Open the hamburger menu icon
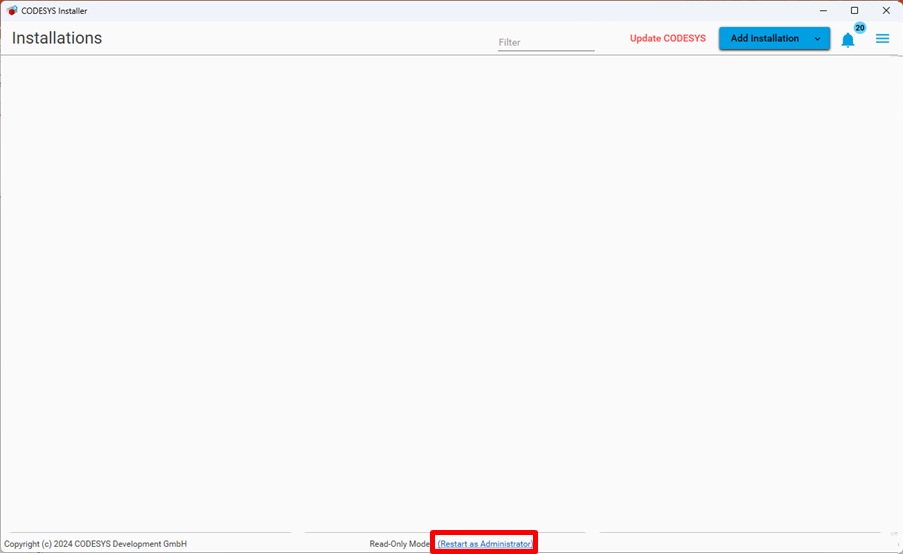The height and width of the screenshot is (554, 903). coord(882,39)
